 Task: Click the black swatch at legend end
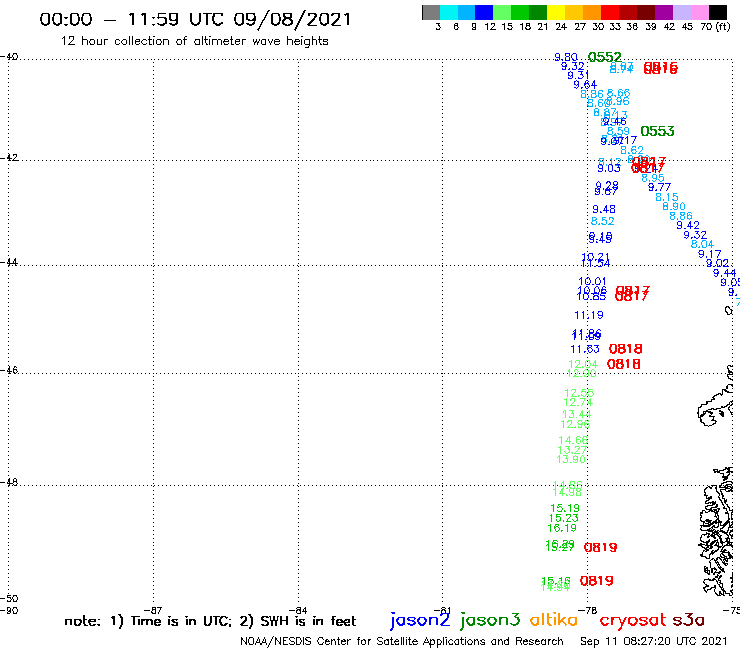coord(717,12)
